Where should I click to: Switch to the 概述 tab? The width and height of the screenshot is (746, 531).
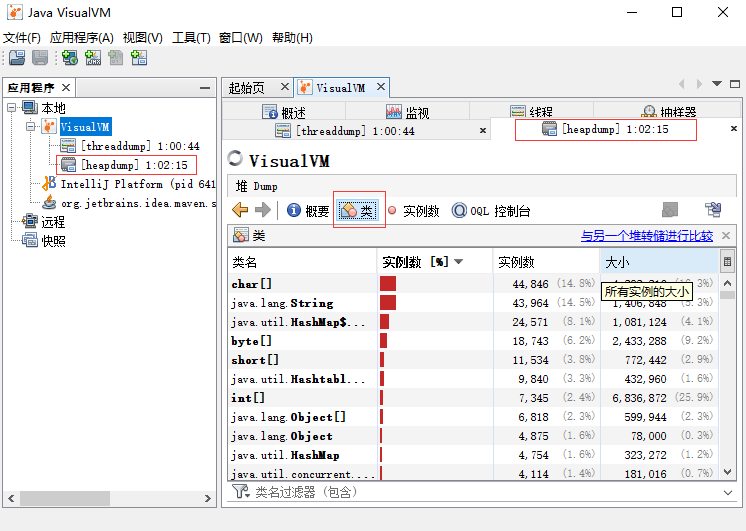[x=284, y=112]
